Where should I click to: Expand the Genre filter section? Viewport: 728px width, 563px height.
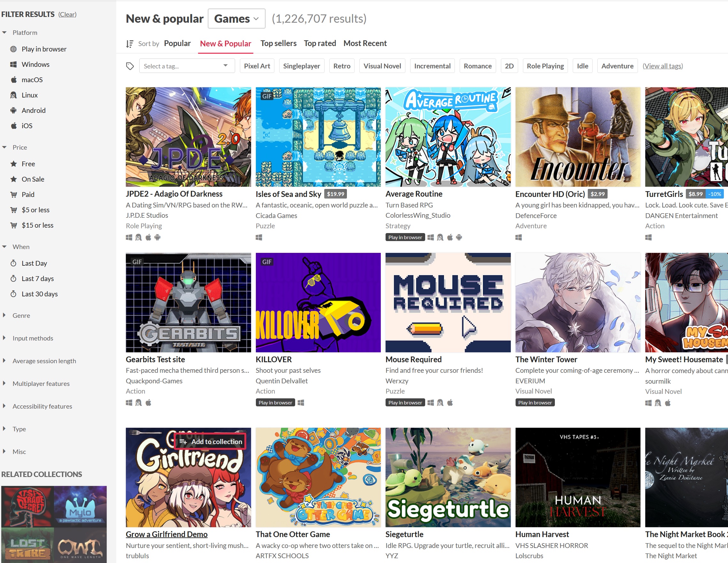point(21,316)
